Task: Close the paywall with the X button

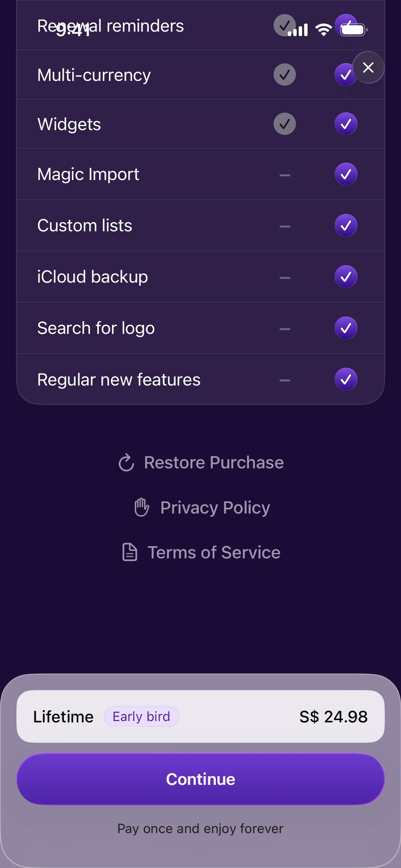Action: 368,67
